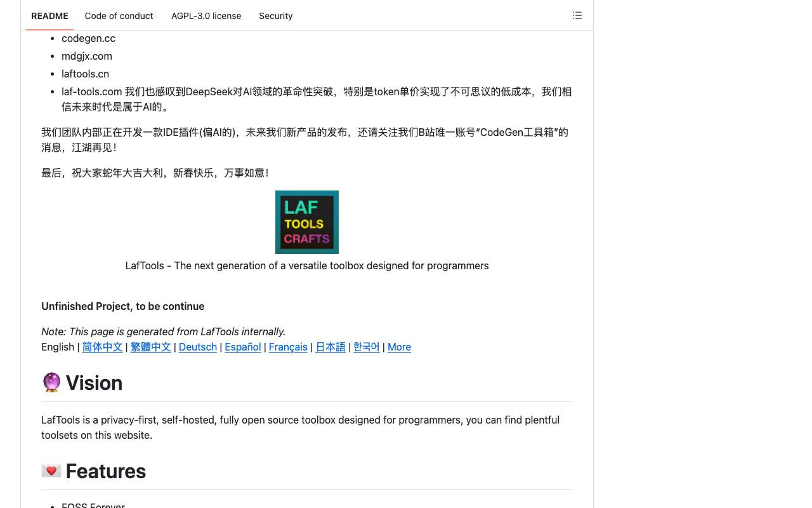This screenshot has width=812, height=508.
Task: Click the 最后，祝大家蛇年大吉大利 greeting line
Action: pos(155,173)
